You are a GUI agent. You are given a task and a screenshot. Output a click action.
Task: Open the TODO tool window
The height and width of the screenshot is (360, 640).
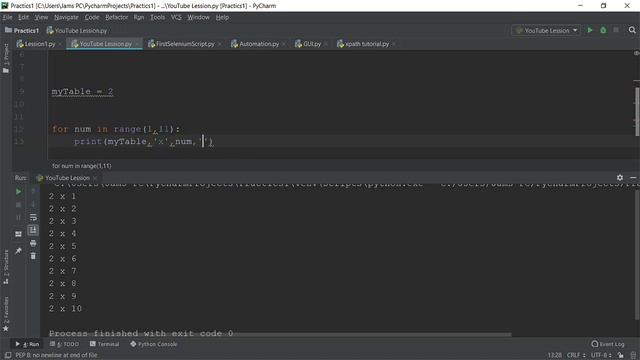(64, 344)
